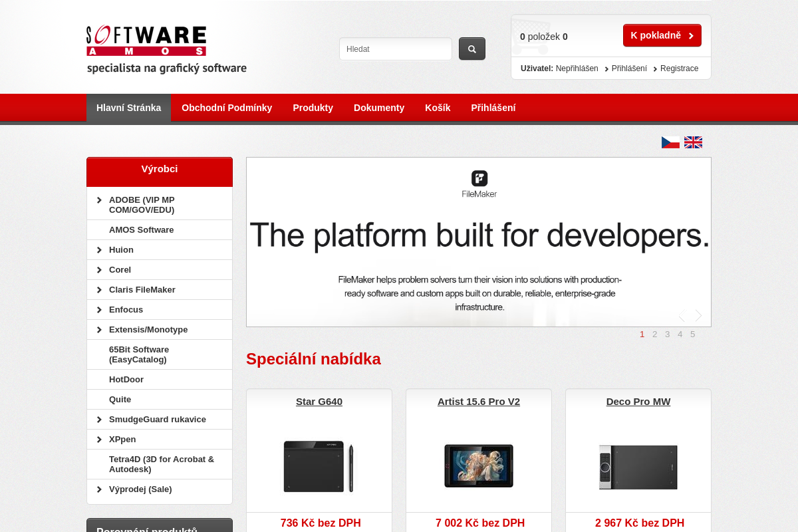The height and width of the screenshot is (532, 798).
Task: Open the Artist 15.6 Pro V2 title
Action: coord(479,402)
